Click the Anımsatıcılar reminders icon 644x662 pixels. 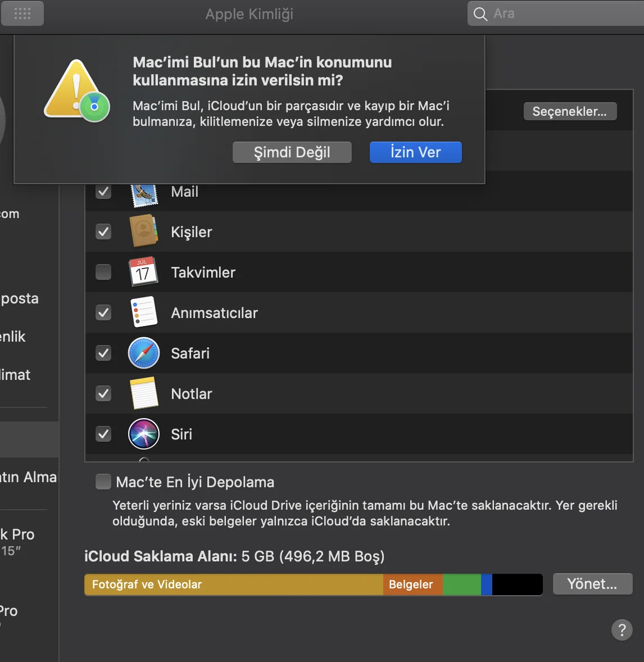coord(144,312)
